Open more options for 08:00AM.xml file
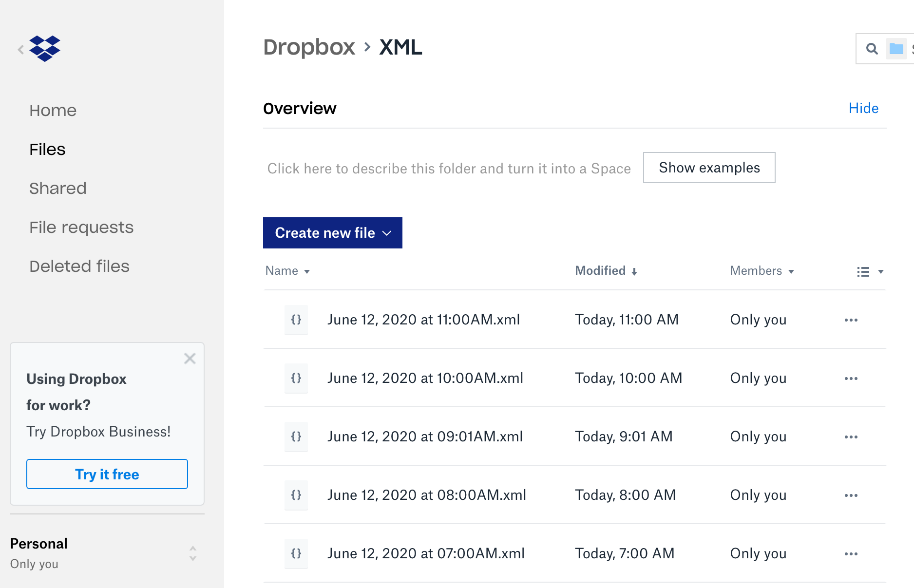The image size is (914, 588). [x=851, y=495]
